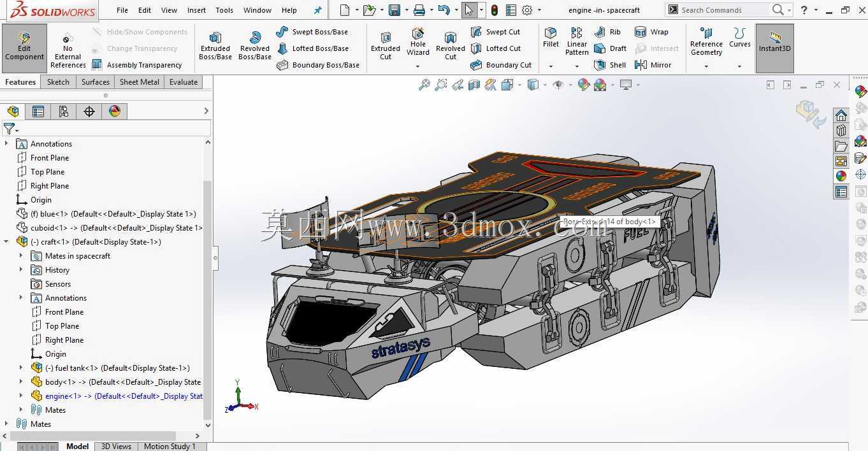Screen dimensions: 868x451
Task: Click No External References
Action: click(x=68, y=50)
